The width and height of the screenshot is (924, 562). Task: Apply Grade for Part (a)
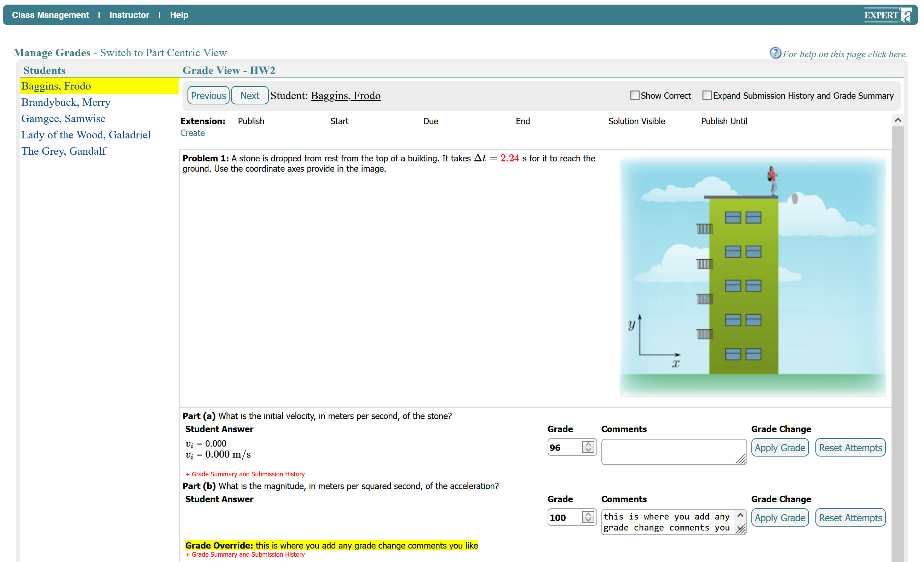click(780, 448)
